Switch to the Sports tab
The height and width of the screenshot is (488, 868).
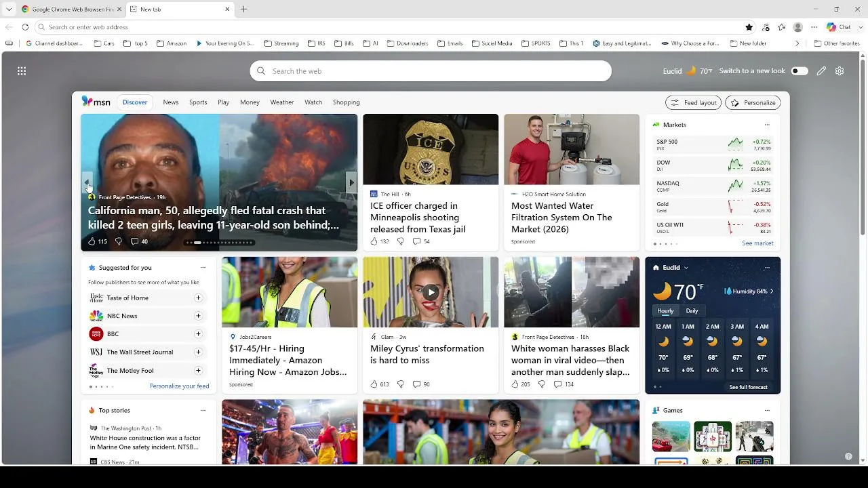point(198,102)
